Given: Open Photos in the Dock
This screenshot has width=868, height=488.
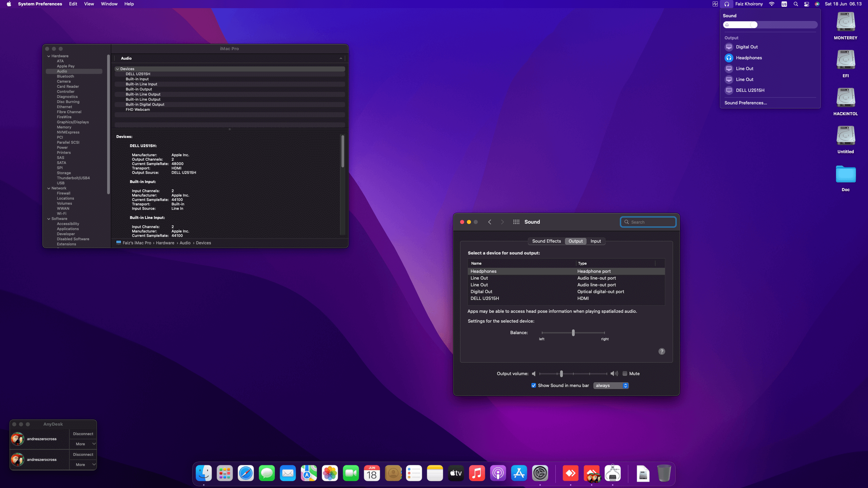Looking at the screenshot, I should click(330, 473).
